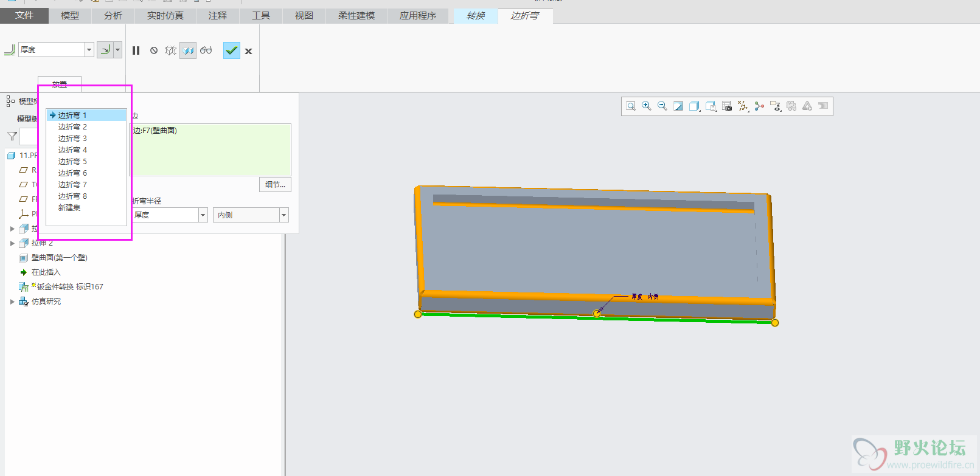Image resolution: width=980 pixels, height=476 pixels.
Task: Select 边折弯 5 in the set list
Action: [86, 162]
